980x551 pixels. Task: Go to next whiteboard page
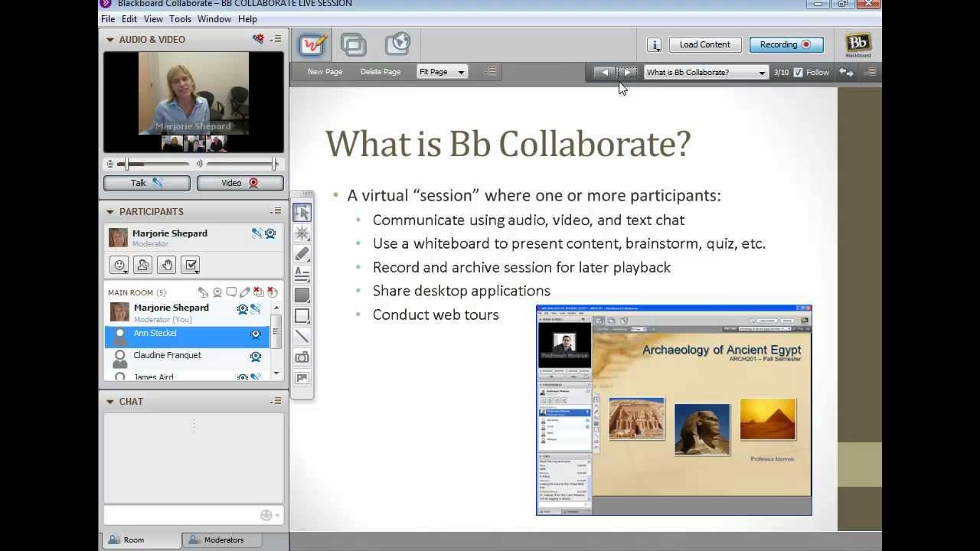coord(628,72)
